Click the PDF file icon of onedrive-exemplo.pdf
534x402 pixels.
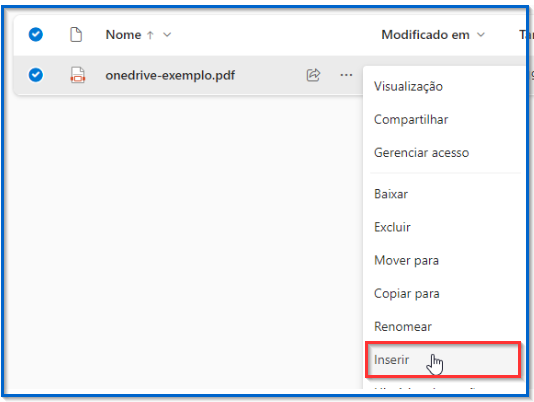pos(78,75)
